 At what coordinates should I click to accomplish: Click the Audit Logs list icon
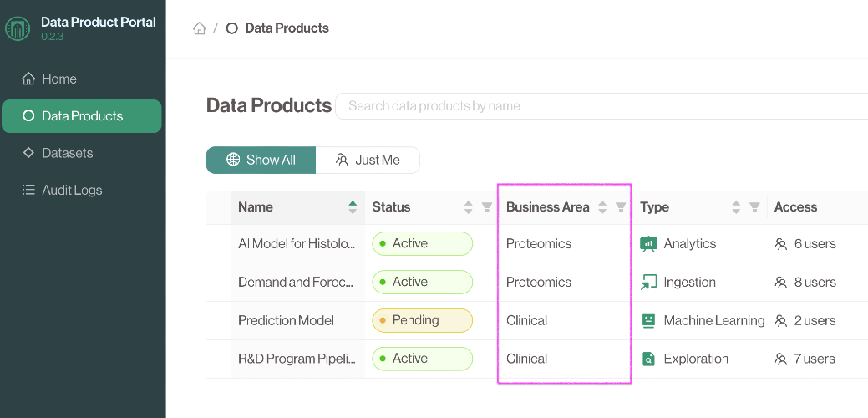pos(28,190)
